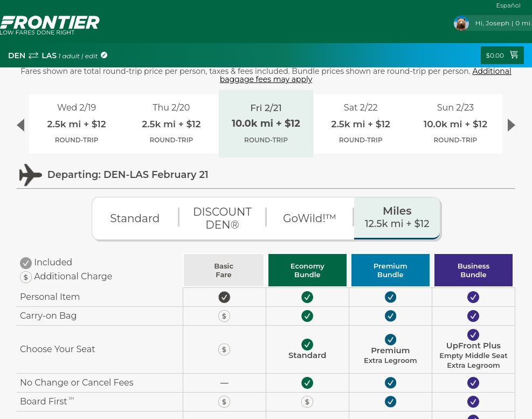This screenshot has height=419, width=532.
Task: Go to previous dates with left arrow
Action: coord(20,125)
